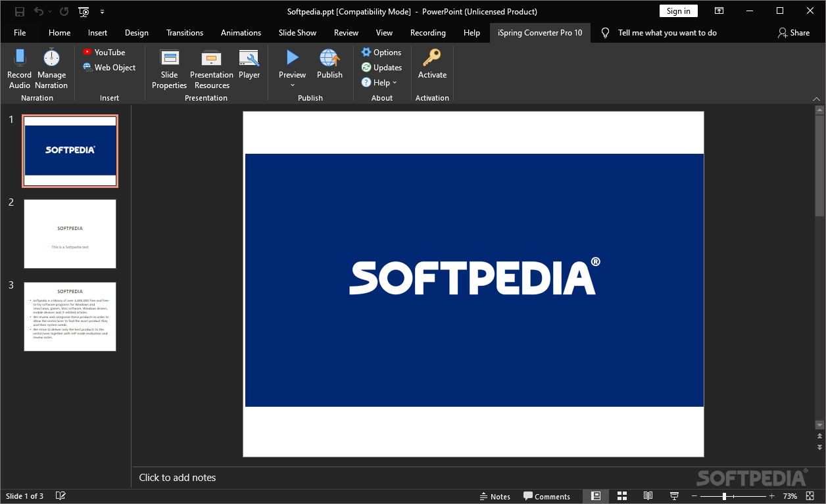Image resolution: width=826 pixels, height=504 pixels.
Task: Select the iSpring Converter Pro 10 tab
Action: 540,33
